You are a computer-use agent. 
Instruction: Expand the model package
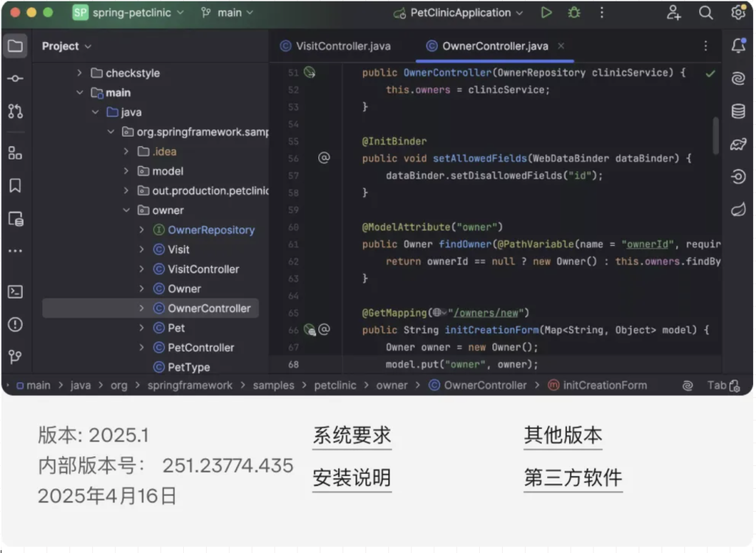point(126,171)
